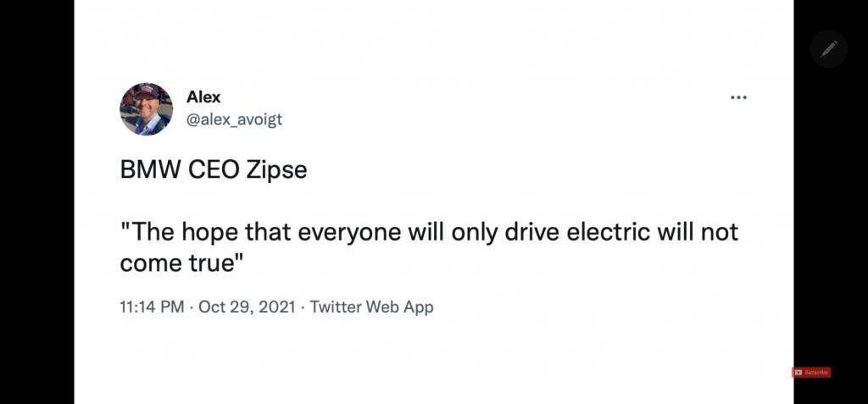
Task: Click the display name Alex
Action: (x=203, y=97)
